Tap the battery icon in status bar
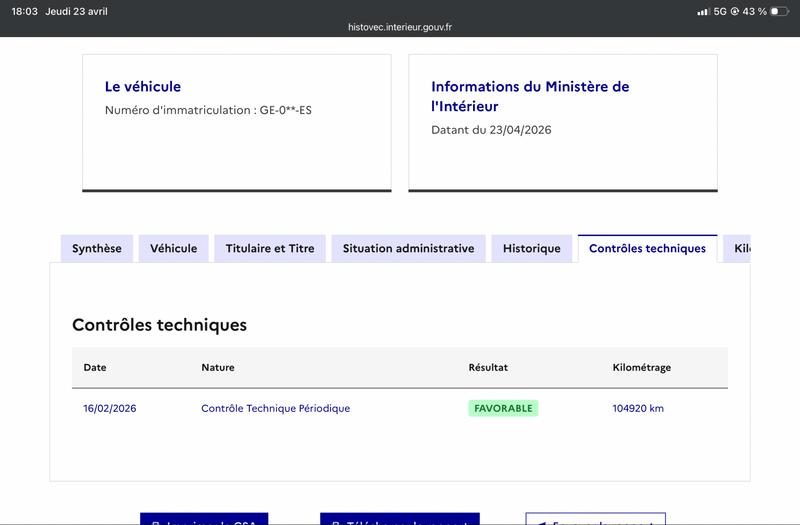Image resolution: width=800 pixels, height=525 pixels. [x=779, y=11]
